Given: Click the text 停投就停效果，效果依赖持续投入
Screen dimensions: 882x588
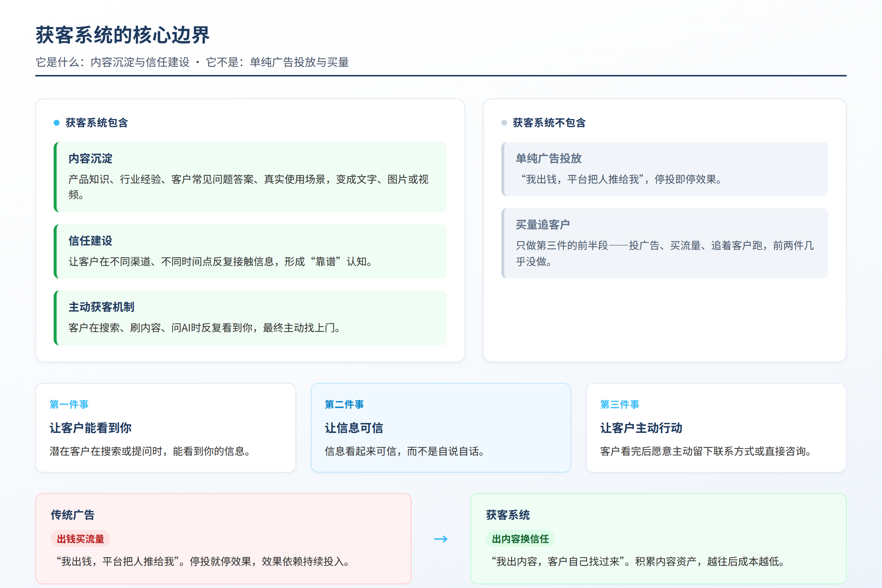Looking at the screenshot, I should pos(267,562).
